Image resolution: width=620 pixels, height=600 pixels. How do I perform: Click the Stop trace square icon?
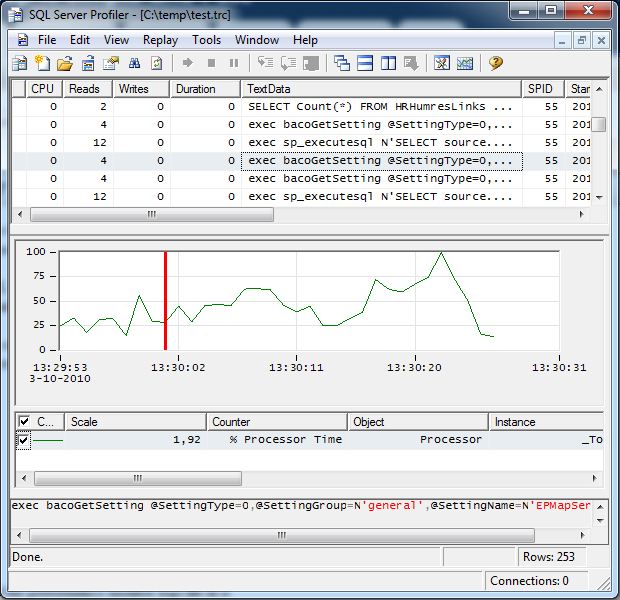coord(212,63)
